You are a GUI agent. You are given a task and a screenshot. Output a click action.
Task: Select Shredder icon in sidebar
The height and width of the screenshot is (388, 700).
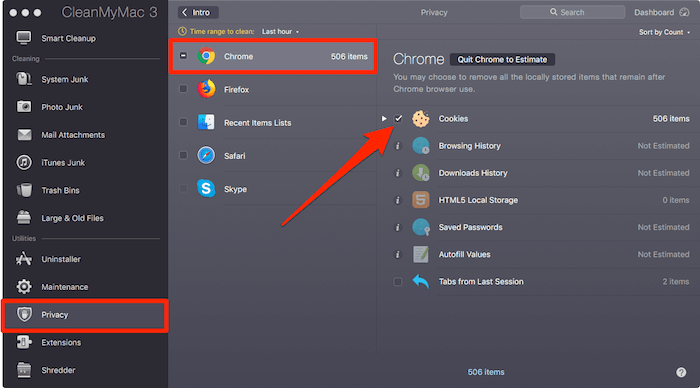click(24, 370)
